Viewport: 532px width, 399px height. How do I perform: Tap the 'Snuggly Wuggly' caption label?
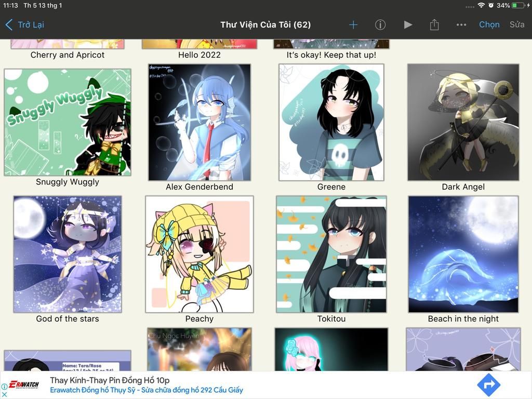pos(68,182)
